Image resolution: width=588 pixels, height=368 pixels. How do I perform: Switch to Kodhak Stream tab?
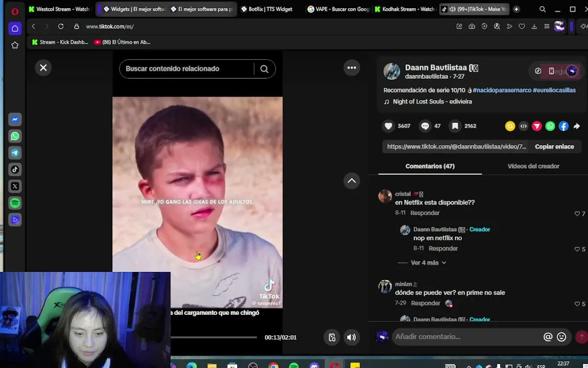pos(405,9)
